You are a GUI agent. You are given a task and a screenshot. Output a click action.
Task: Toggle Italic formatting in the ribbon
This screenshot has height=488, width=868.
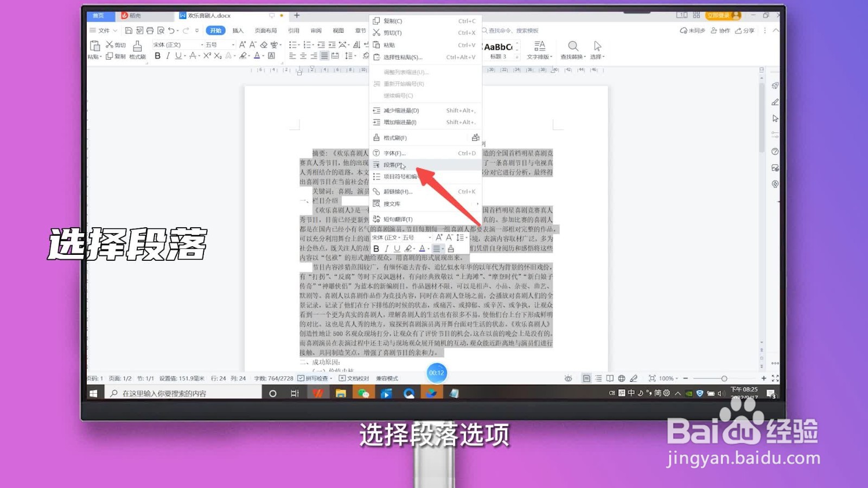tap(168, 56)
